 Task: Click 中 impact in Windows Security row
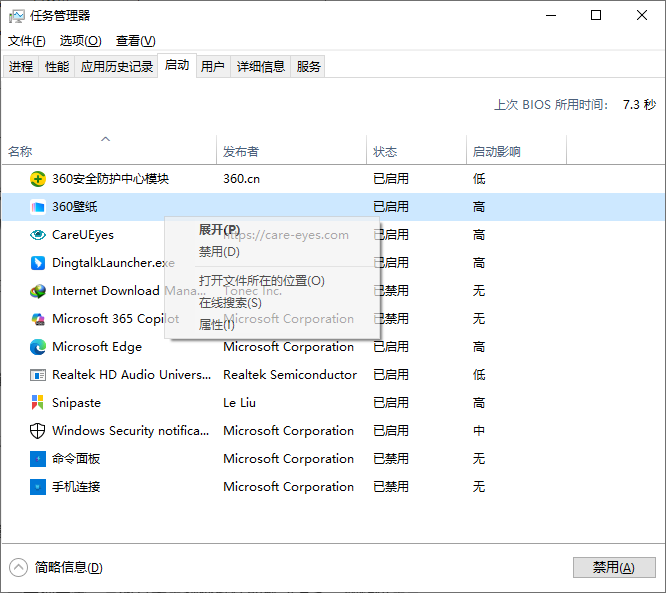[x=479, y=431]
